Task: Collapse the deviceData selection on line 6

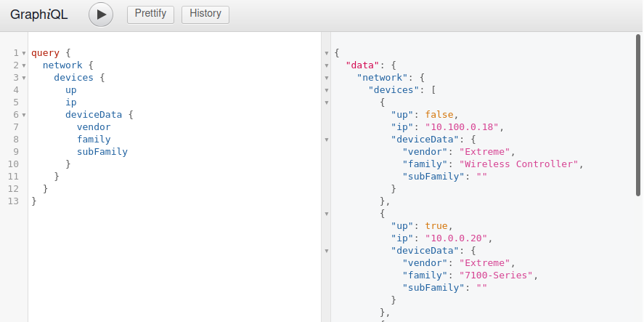Action: click(x=23, y=115)
